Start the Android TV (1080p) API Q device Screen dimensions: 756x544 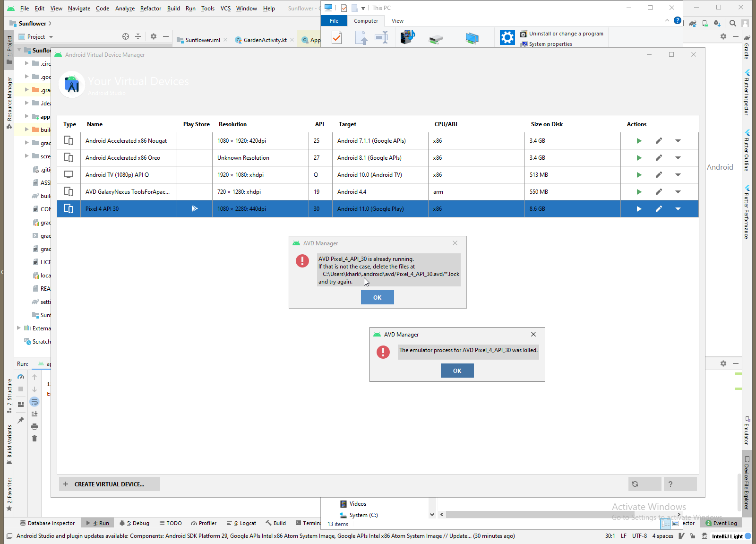(639, 175)
